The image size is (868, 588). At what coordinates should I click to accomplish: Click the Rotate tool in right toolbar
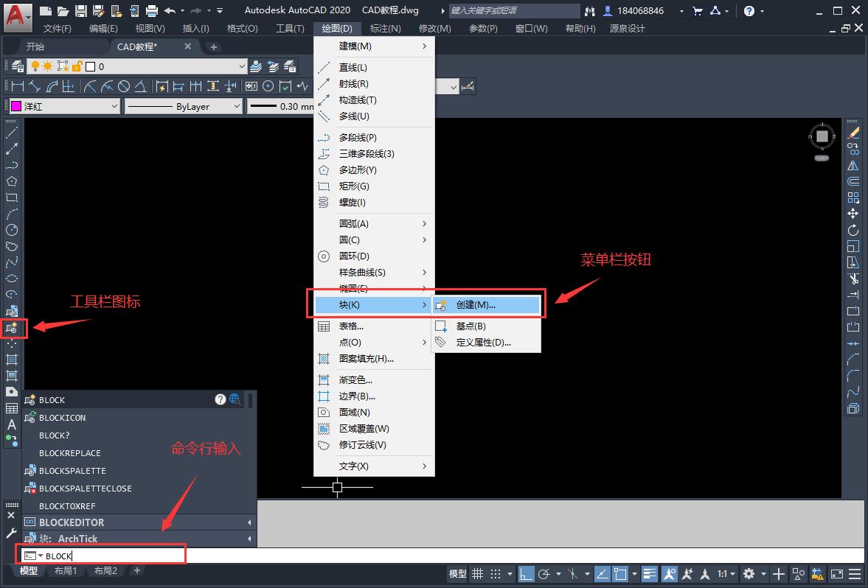[x=853, y=230]
